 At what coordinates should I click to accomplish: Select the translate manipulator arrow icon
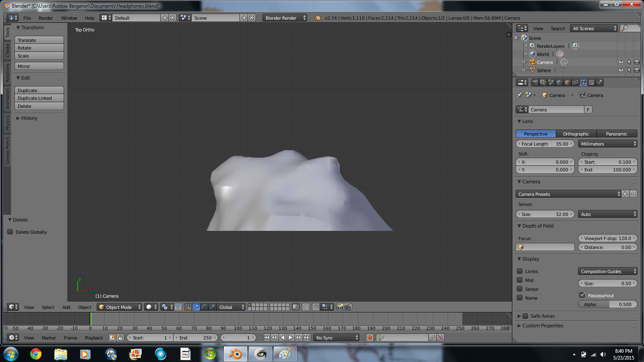click(196, 307)
